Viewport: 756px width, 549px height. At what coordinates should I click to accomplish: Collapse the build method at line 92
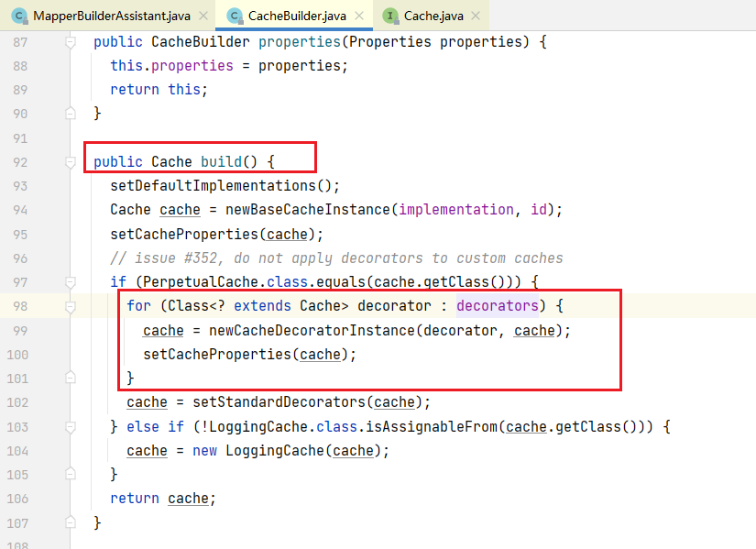click(71, 162)
